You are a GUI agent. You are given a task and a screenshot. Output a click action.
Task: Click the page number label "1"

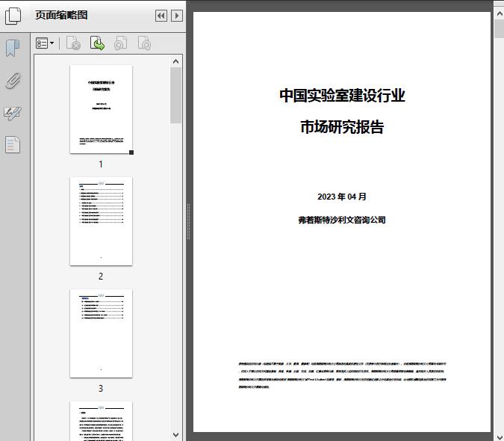101,164
